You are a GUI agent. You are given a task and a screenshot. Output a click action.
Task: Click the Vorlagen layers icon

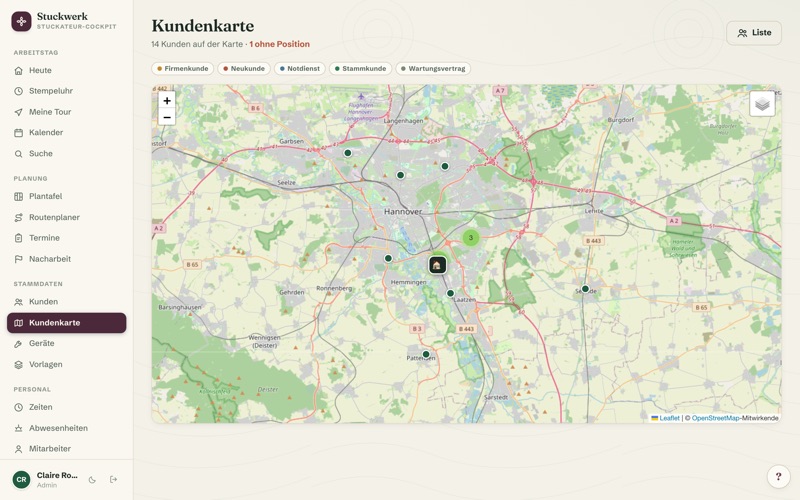(18, 365)
